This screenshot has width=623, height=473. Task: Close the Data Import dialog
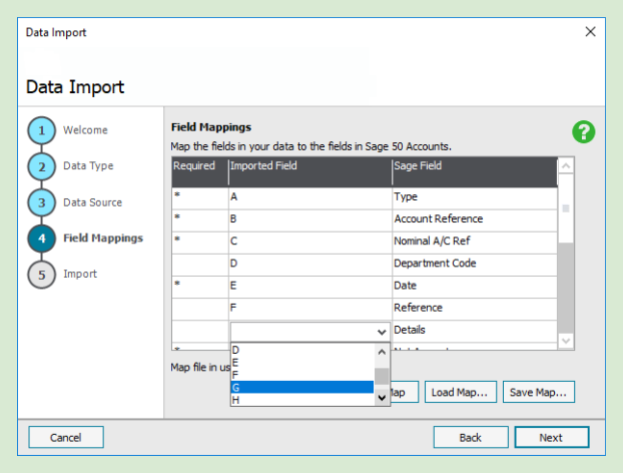pos(590,32)
